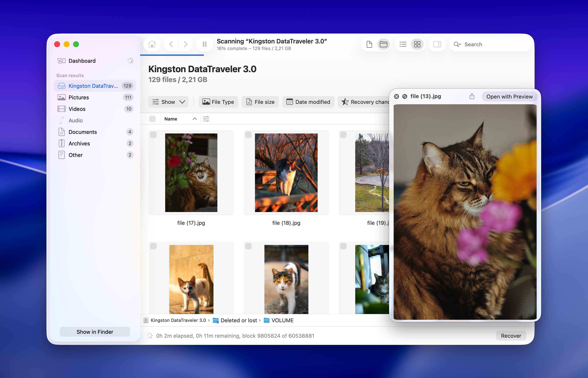588x378 pixels.
Task: Select the folder view icon
Action: tap(384, 44)
